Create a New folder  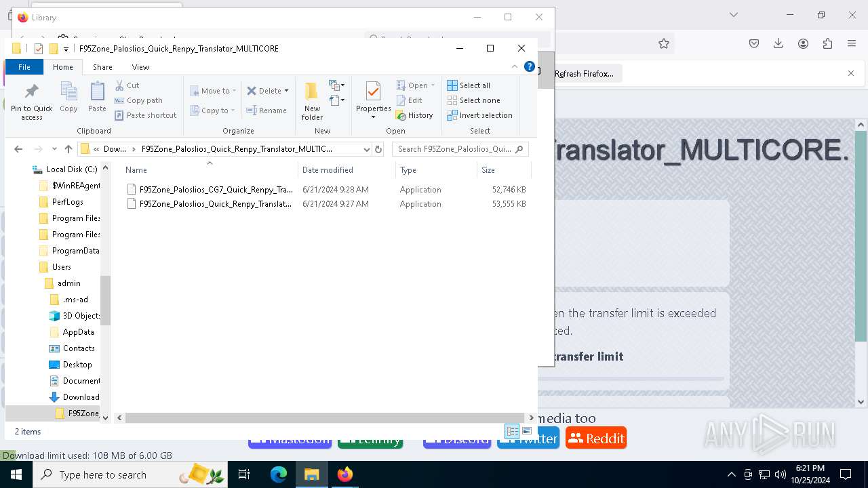[312, 102]
